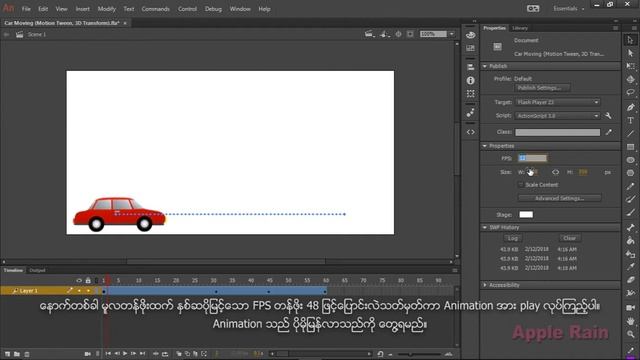Screen dimensions: 640x360
Task: Delete layer with trash icon
Action: click(x=27, y=354)
